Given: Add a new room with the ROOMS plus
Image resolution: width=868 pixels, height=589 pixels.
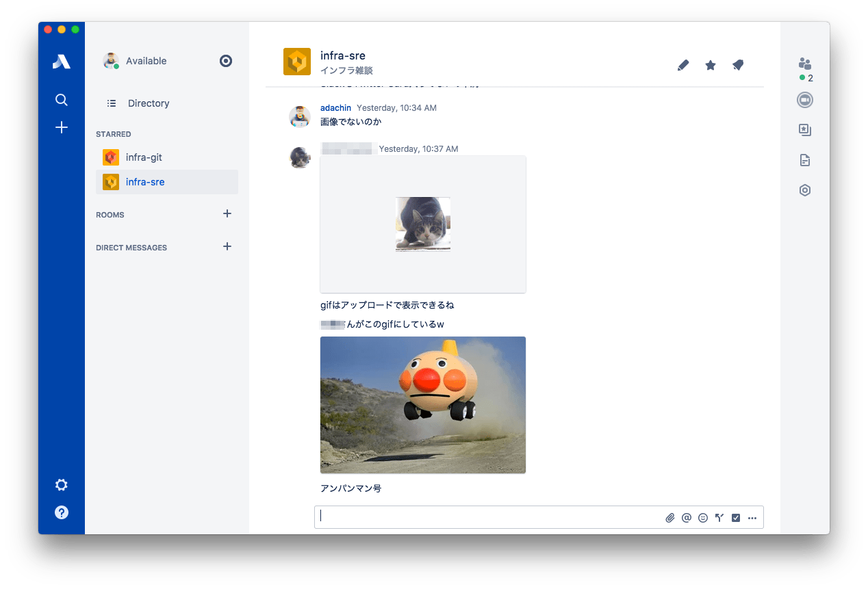Looking at the screenshot, I should (x=227, y=214).
